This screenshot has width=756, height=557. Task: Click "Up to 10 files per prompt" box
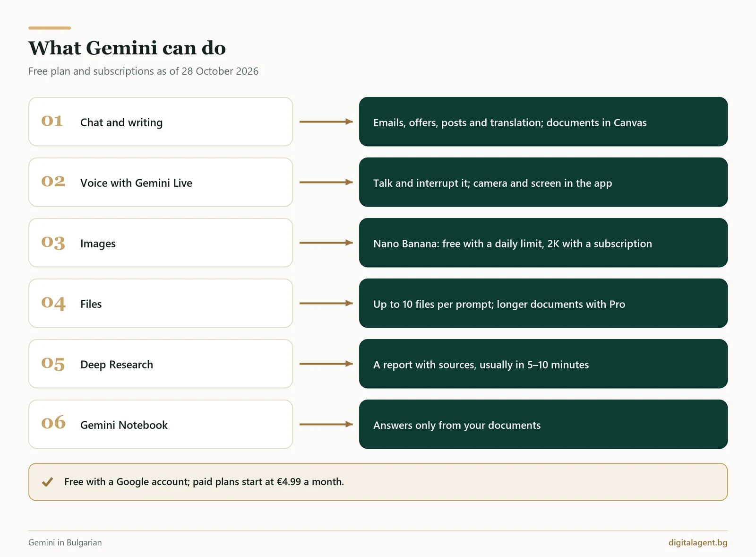[x=543, y=303]
